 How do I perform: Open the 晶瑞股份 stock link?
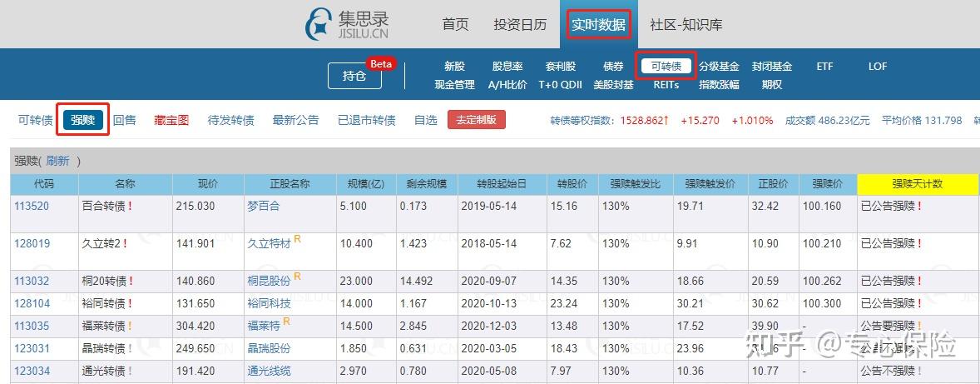coord(269,348)
